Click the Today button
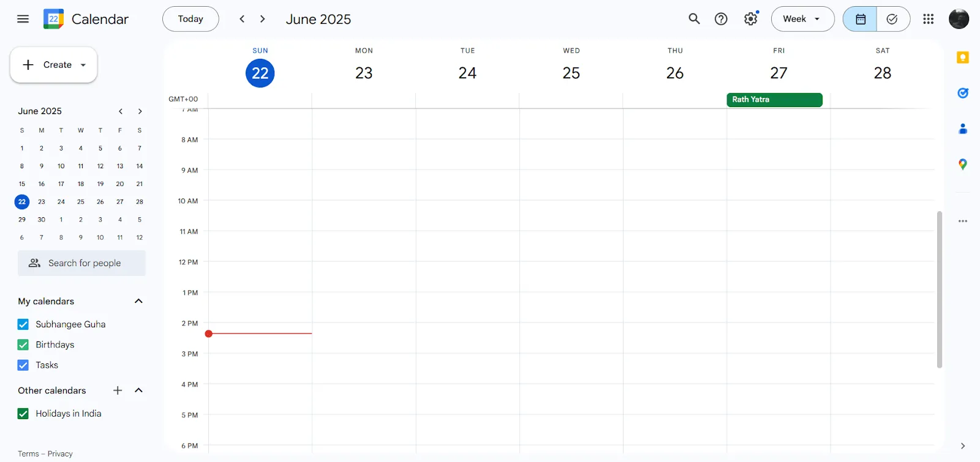The width and height of the screenshot is (980, 462). (x=190, y=19)
